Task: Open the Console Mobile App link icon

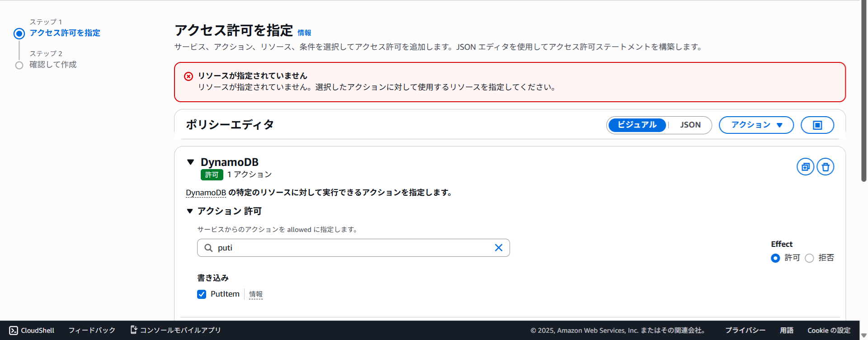Action: [134, 330]
